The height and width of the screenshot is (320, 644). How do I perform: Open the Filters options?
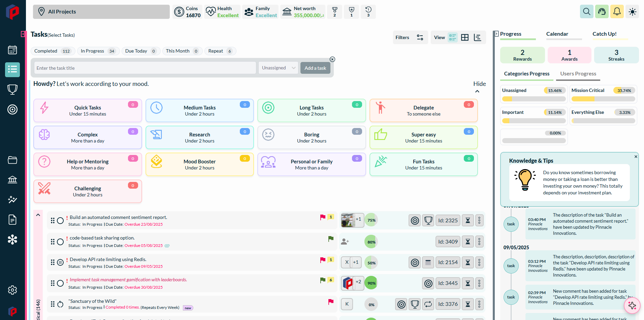[x=410, y=37]
